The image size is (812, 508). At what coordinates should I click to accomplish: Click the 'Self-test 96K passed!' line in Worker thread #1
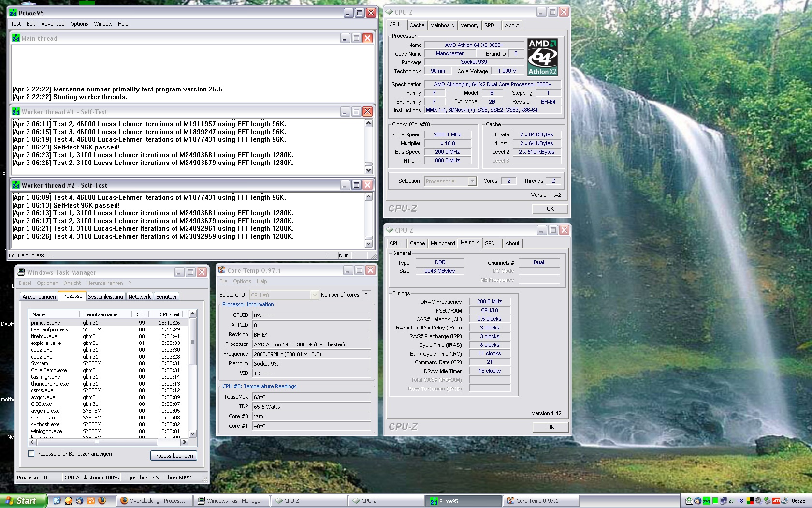click(66, 147)
